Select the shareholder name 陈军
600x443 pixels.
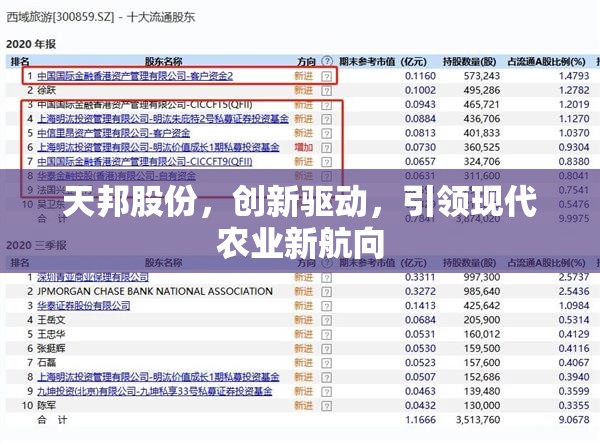coord(47,406)
